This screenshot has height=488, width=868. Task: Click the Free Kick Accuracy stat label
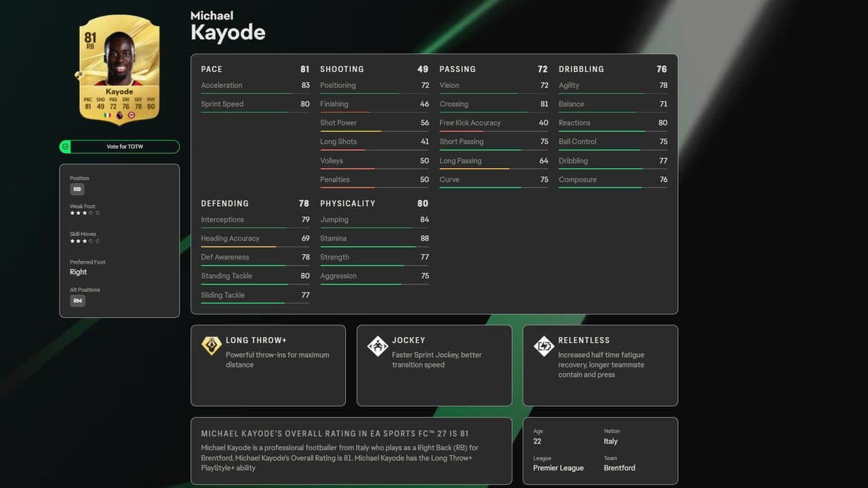coord(470,123)
